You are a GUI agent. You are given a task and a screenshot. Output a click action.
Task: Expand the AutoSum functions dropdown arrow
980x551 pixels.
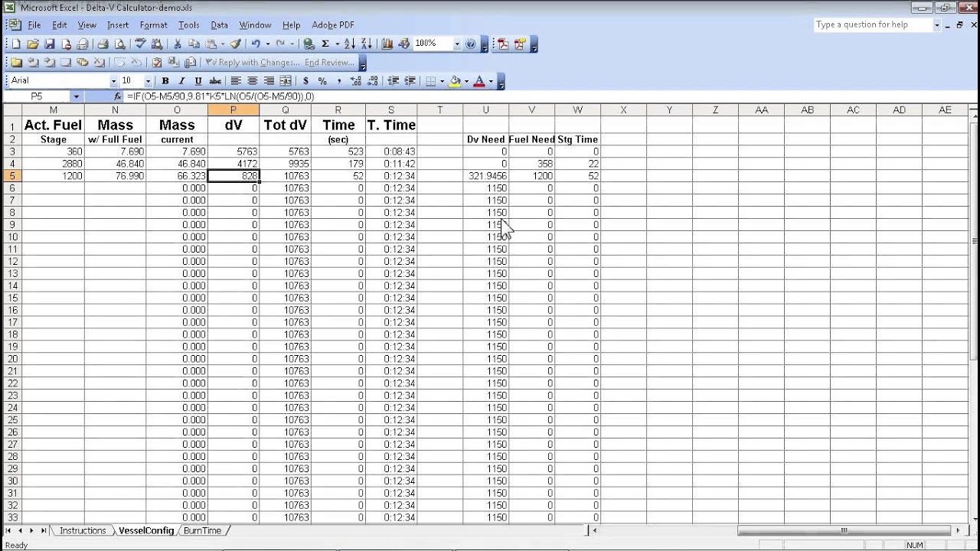[337, 44]
